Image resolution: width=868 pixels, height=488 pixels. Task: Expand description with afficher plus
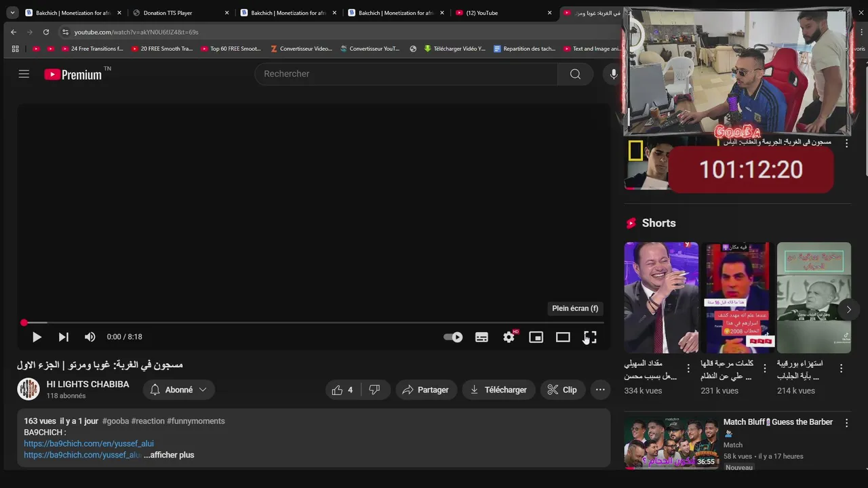click(169, 455)
